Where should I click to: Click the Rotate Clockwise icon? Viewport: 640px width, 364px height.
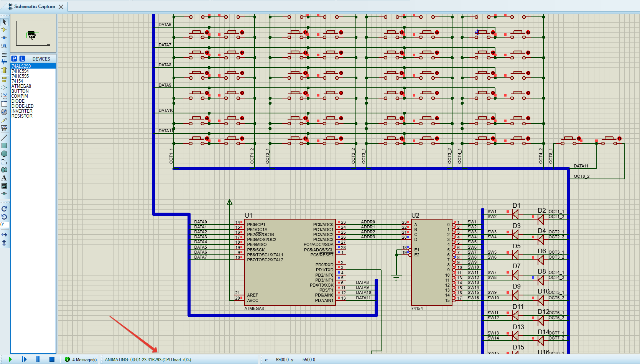point(4,209)
